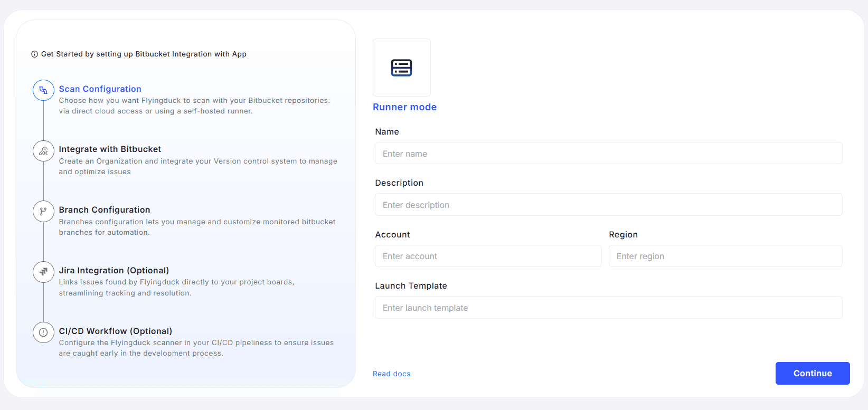Open CI/CD Workflow (Optional) step title
The height and width of the screenshot is (410, 868).
tap(115, 331)
